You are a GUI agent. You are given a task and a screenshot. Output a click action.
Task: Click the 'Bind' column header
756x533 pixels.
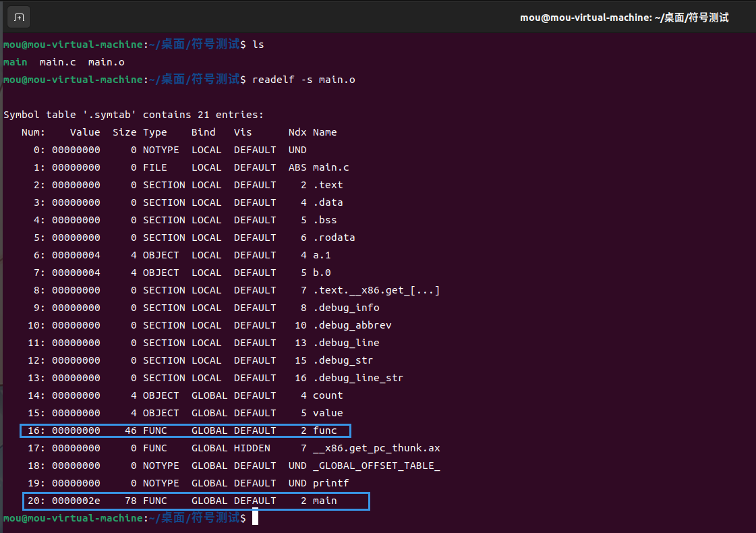203,132
